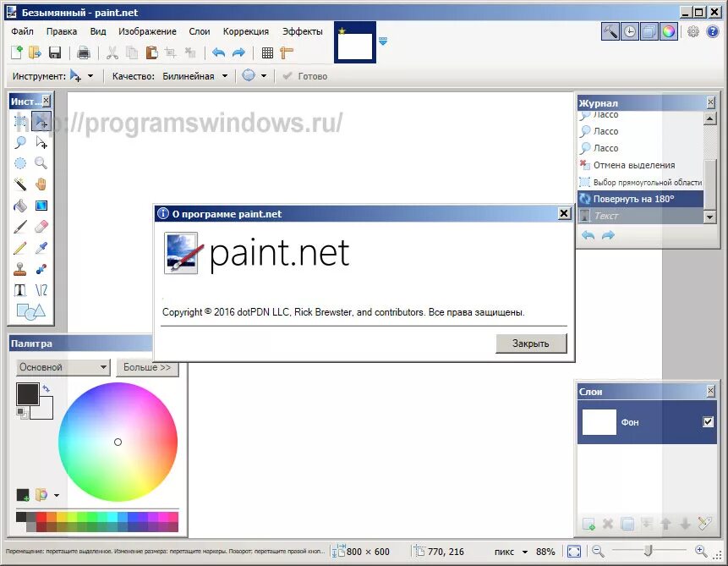Click the Закрыть button in About dialog
This screenshot has height=566, width=728.
tap(531, 343)
